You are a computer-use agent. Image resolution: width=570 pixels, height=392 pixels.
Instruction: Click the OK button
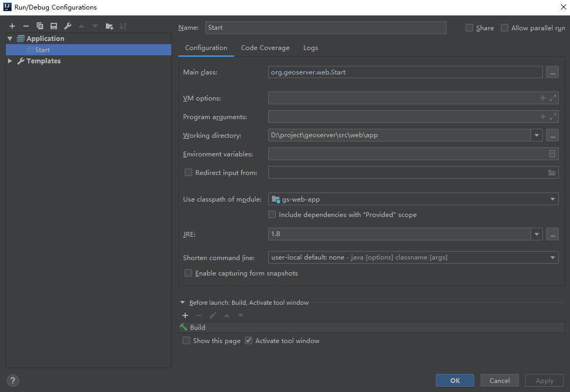455,380
